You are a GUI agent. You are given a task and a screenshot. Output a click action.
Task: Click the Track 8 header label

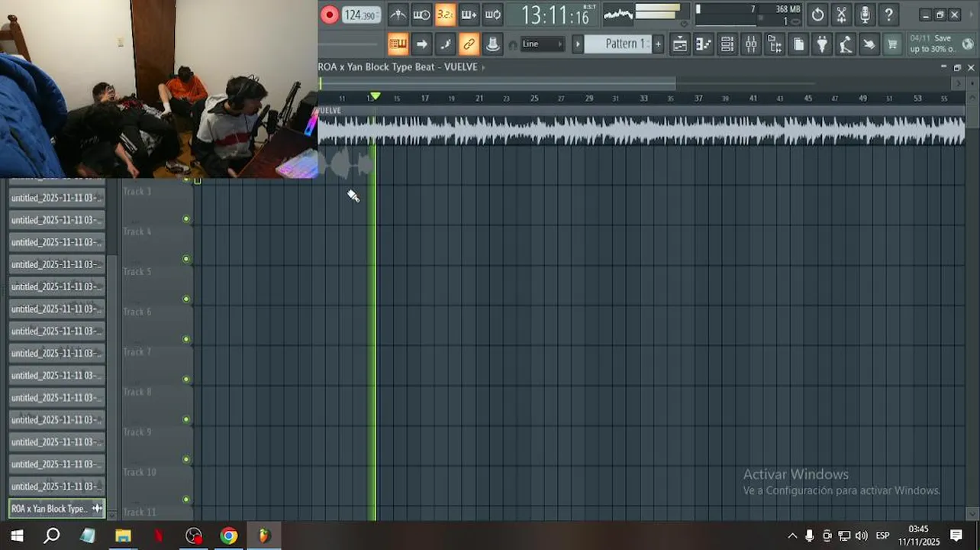(x=137, y=392)
